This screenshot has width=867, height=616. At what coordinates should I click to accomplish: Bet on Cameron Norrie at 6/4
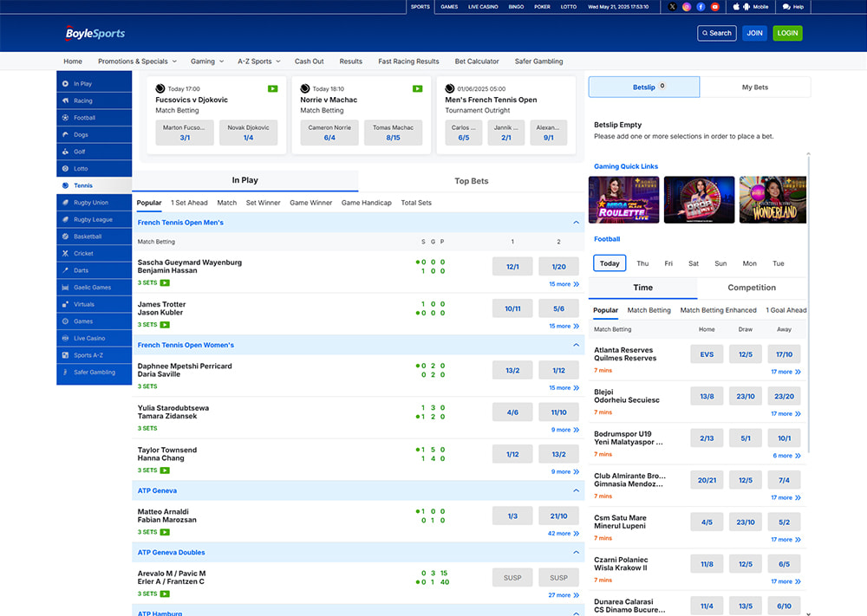[329, 133]
